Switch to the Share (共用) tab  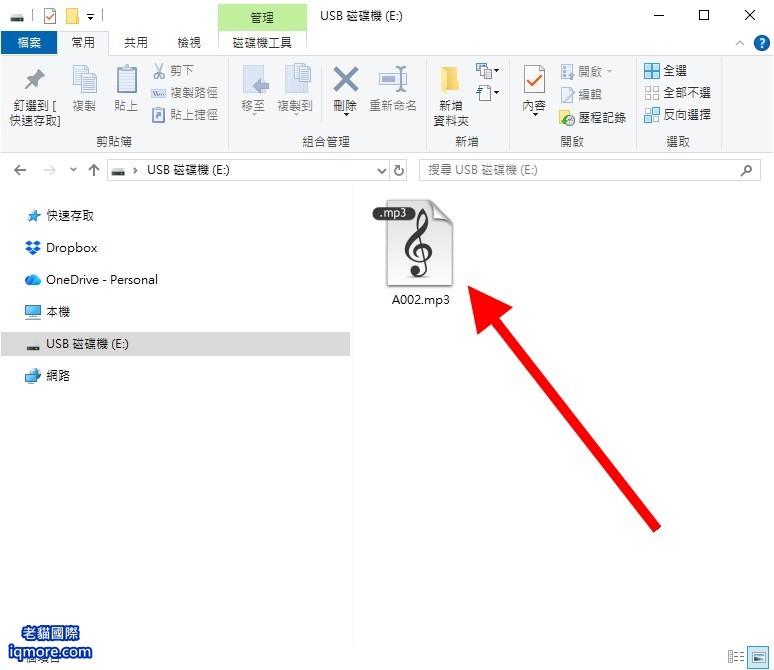pyautogui.click(x=136, y=43)
